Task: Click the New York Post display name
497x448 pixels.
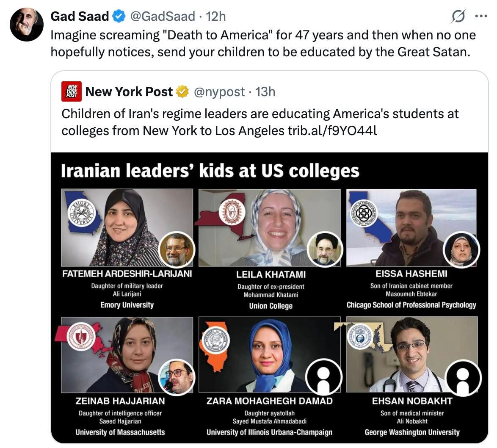Action: click(129, 91)
